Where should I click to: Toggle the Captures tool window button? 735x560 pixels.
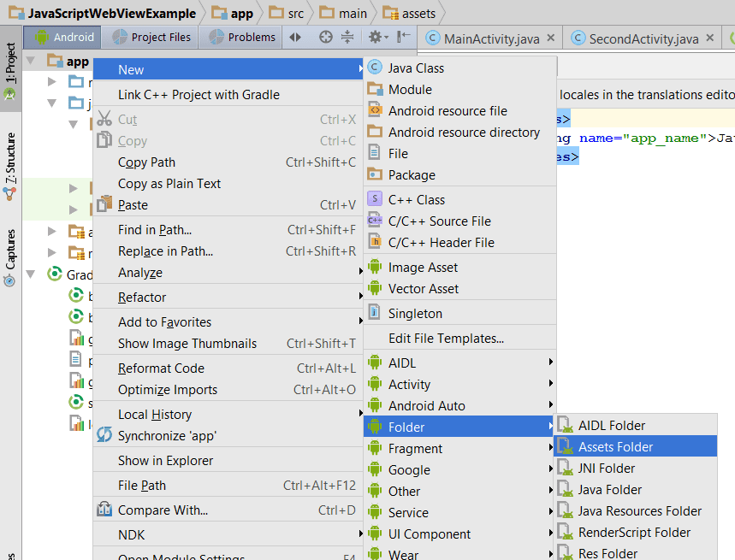click(10, 257)
